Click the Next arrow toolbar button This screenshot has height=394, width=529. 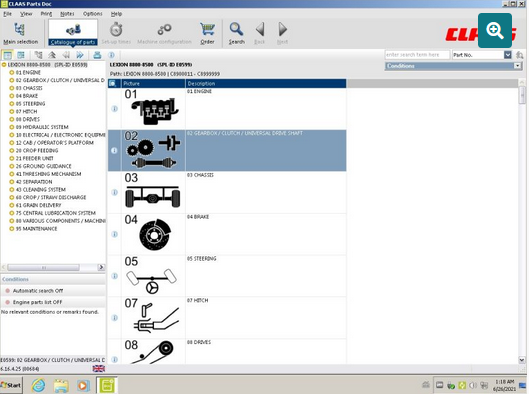[x=282, y=33]
